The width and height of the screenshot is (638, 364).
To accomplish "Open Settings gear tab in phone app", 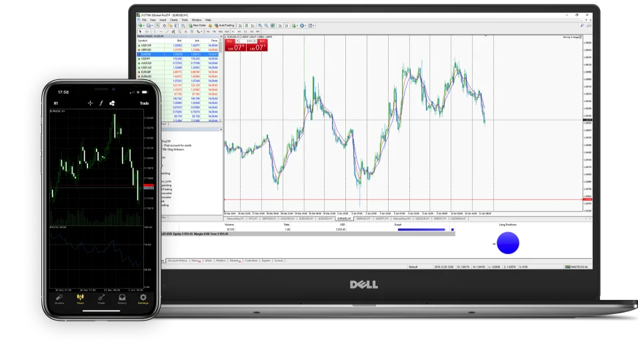I will pyautogui.click(x=143, y=299).
